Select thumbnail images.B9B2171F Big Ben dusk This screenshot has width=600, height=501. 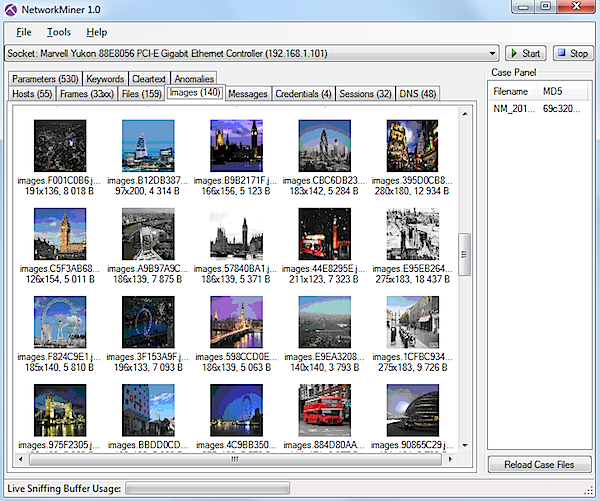[236, 146]
